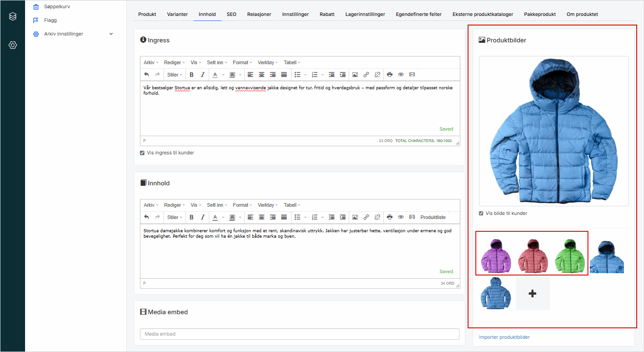Screen dimensions: 644x352
Task: Insert image using the Ingress editor toolbar
Action: [x=355, y=75]
